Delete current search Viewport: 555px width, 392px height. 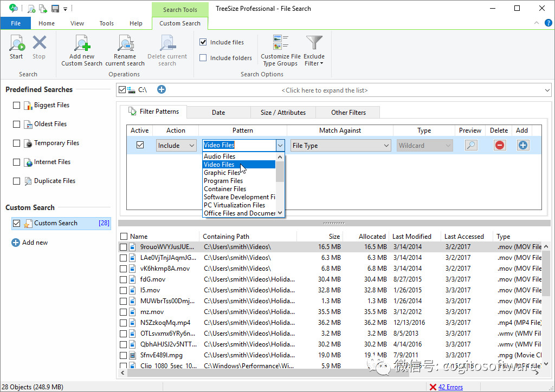pos(167,50)
